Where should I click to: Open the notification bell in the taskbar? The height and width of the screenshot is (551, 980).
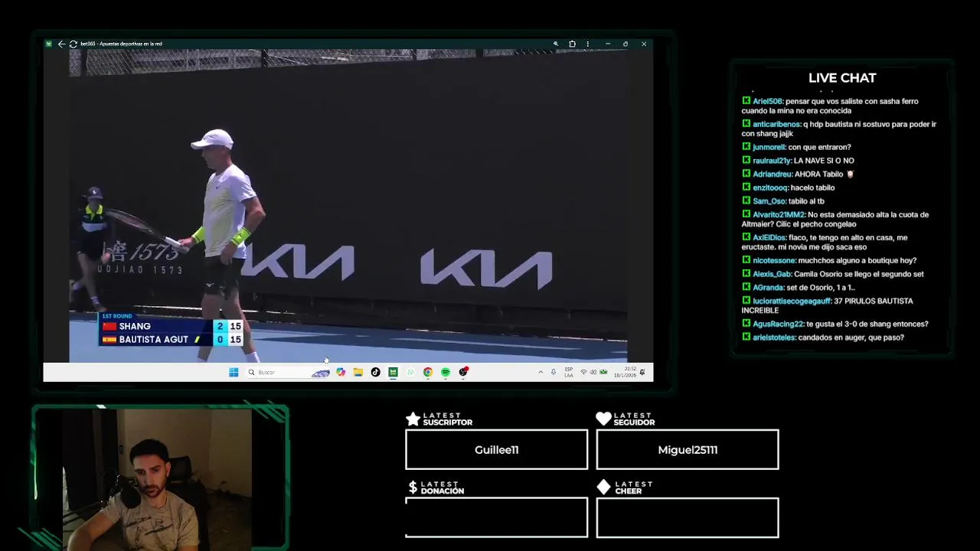click(x=642, y=372)
